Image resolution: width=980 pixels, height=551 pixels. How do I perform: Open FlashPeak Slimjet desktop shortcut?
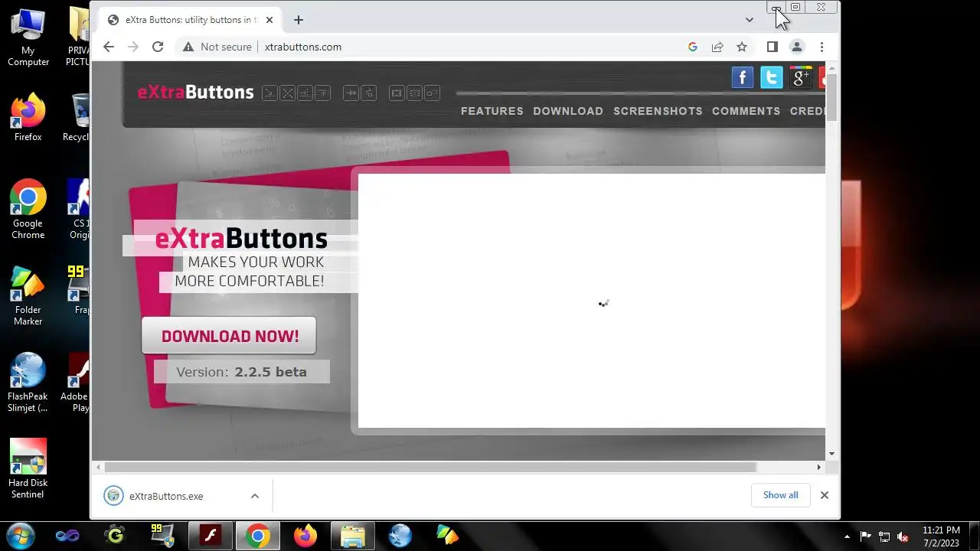[28, 383]
